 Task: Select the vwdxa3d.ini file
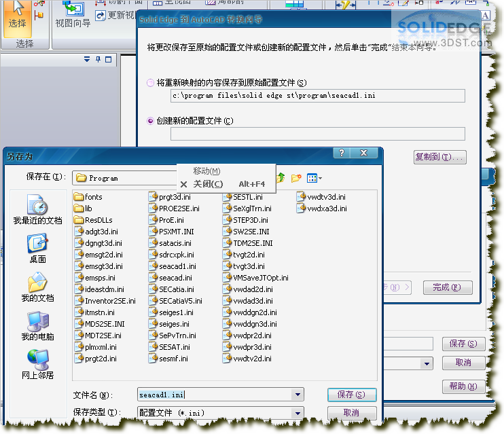322,209
